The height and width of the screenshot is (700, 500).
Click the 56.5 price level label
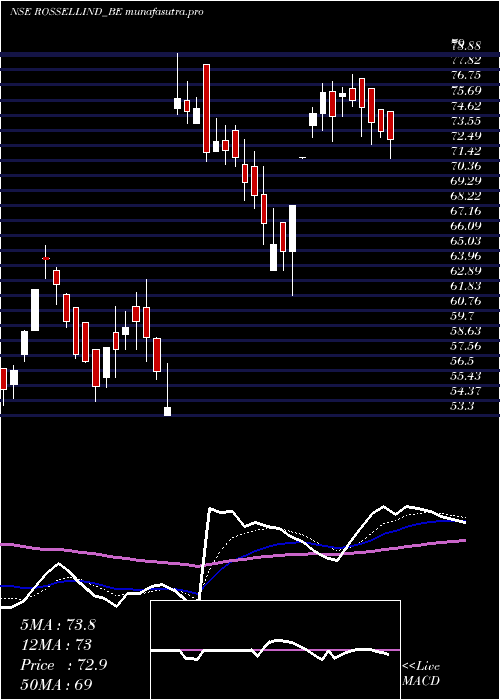tap(463, 361)
